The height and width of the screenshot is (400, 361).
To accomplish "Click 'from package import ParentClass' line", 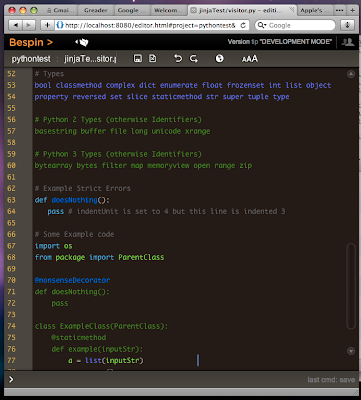I will [99, 257].
